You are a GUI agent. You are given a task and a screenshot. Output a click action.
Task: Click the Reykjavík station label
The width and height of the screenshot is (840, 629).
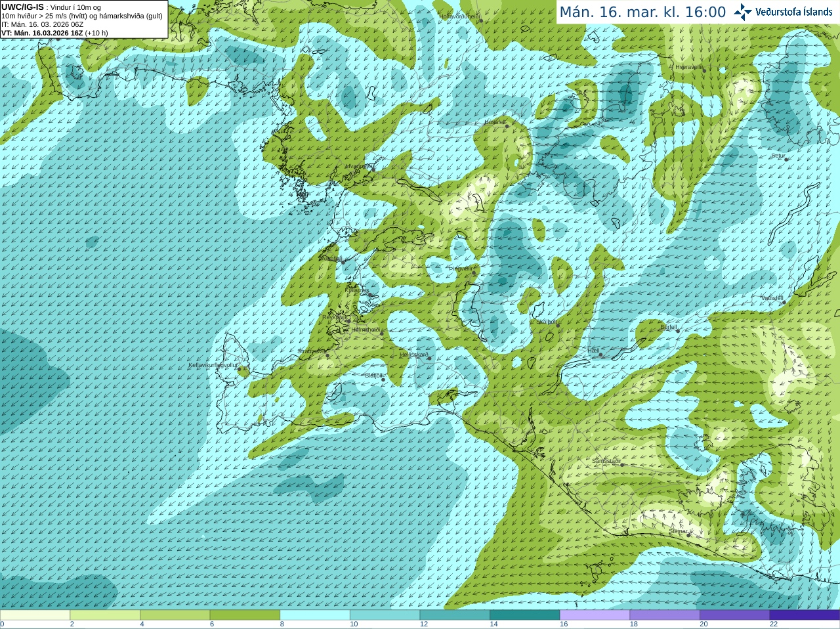[x=334, y=317]
